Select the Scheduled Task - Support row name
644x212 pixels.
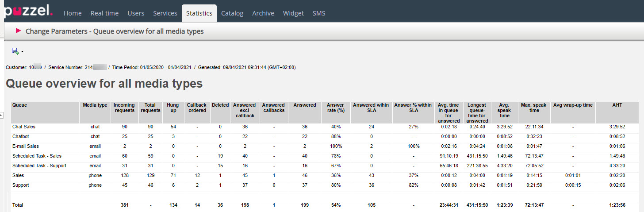39,166
